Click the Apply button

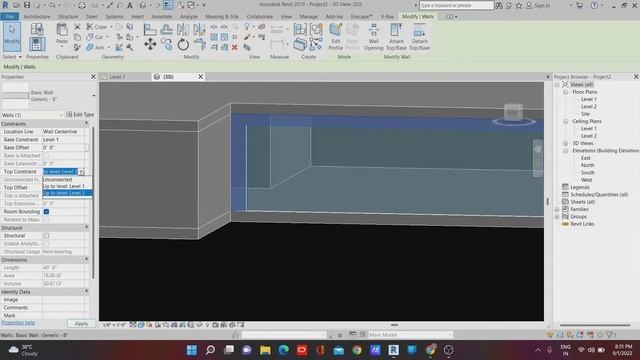[81, 323]
